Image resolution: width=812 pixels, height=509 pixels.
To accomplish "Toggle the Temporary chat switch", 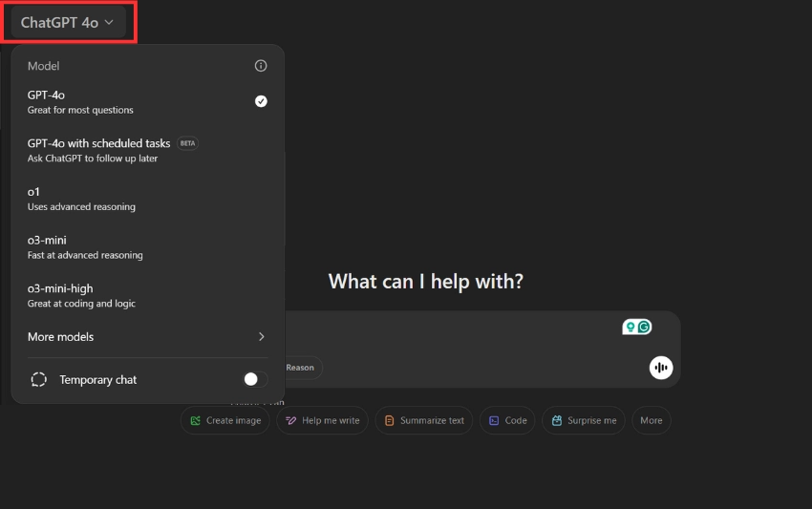I will click(255, 379).
